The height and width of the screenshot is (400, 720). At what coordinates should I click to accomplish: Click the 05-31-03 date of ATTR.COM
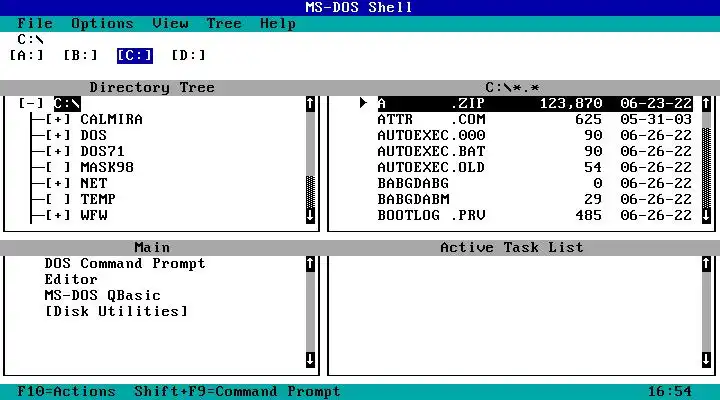tap(656, 119)
